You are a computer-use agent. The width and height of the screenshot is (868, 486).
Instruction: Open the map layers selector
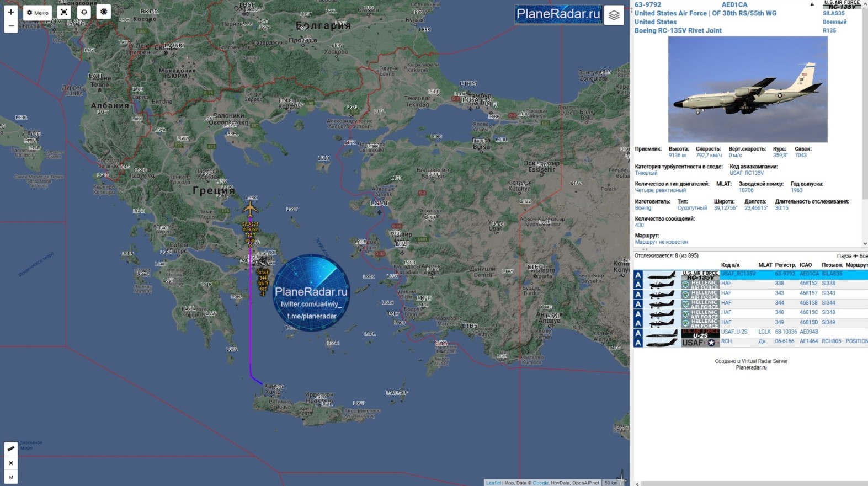tap(614, 15)
